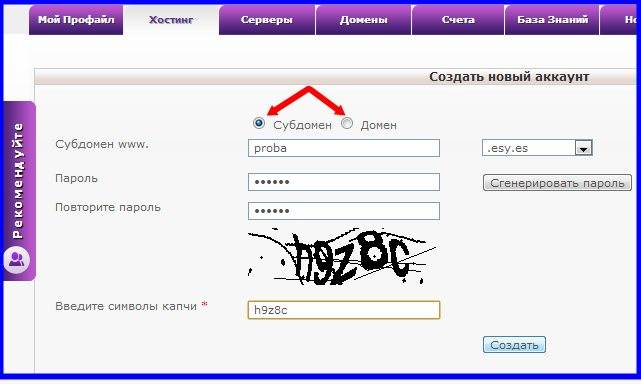Click the Повторите пароль input field
The width and height of the screenshot is (641, 384).
click(x=344, y=211)
